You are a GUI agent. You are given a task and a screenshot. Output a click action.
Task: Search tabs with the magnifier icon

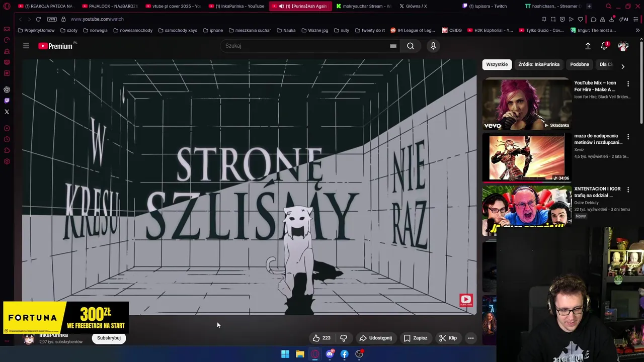[x=608, y=6]
